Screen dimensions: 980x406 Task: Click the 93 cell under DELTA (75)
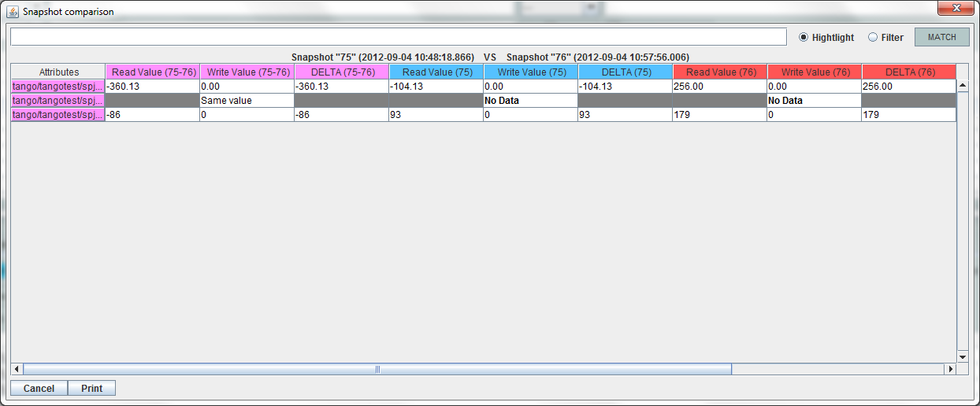pyautogui.click(x=625, y=115)
